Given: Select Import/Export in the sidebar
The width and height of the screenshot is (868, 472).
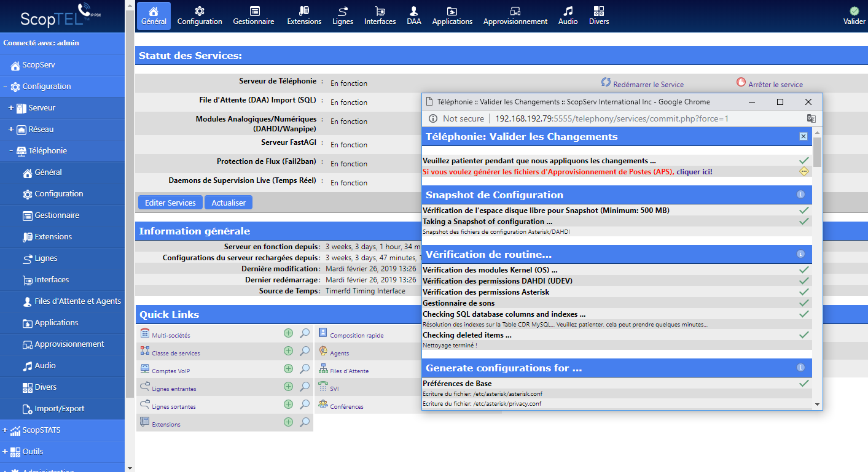Looking at the screenshot, I should [x=59, y=409].
